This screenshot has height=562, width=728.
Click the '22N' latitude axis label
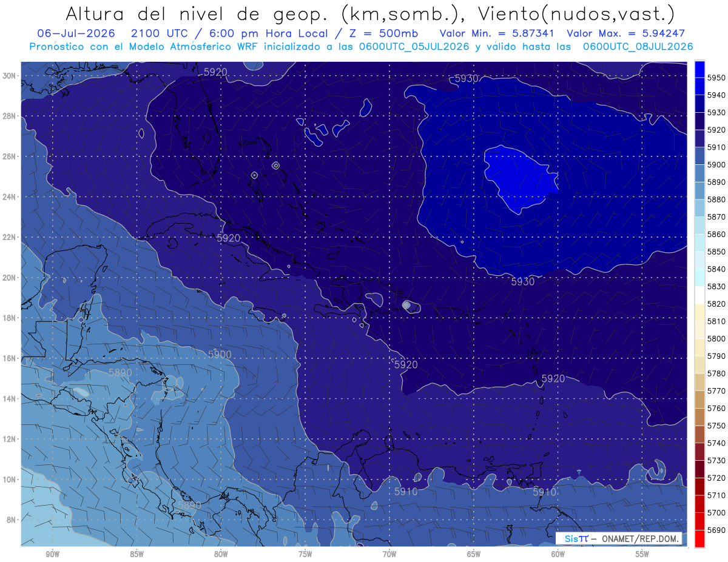[x=10, y=237]
